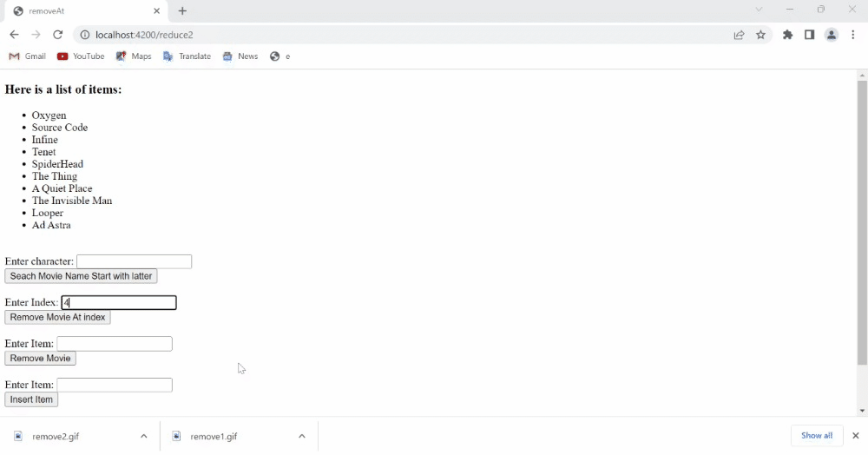The width and height of the screenshot is (868, 455).
Task: Focus the Enter Item field above Insert Item
Action: [115, 385]
